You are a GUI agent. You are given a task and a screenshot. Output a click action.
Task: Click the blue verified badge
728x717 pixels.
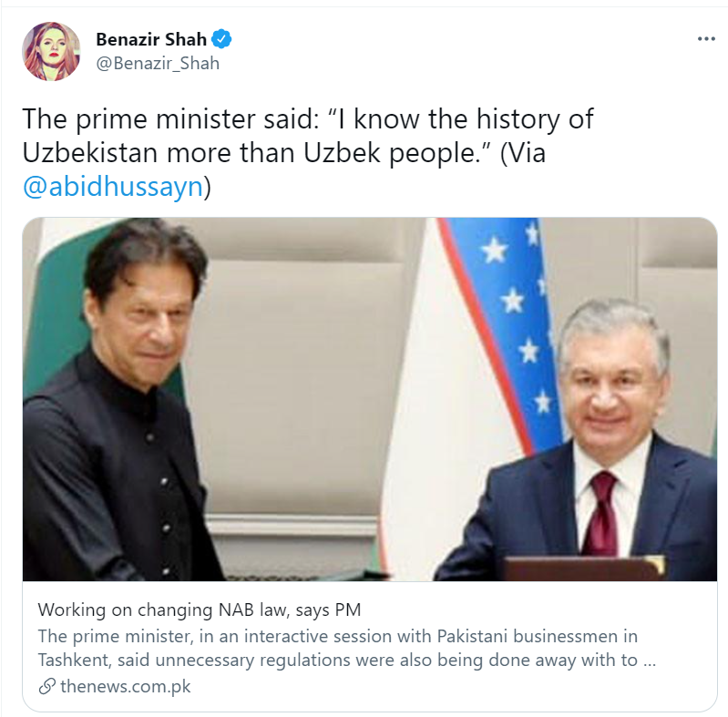click(222, 40)
